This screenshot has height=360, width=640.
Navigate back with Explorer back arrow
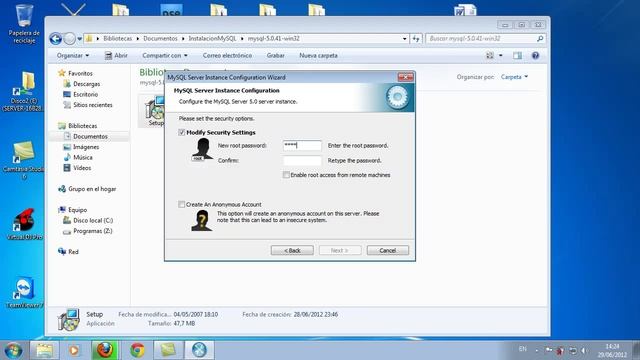(x=56, y=39)
